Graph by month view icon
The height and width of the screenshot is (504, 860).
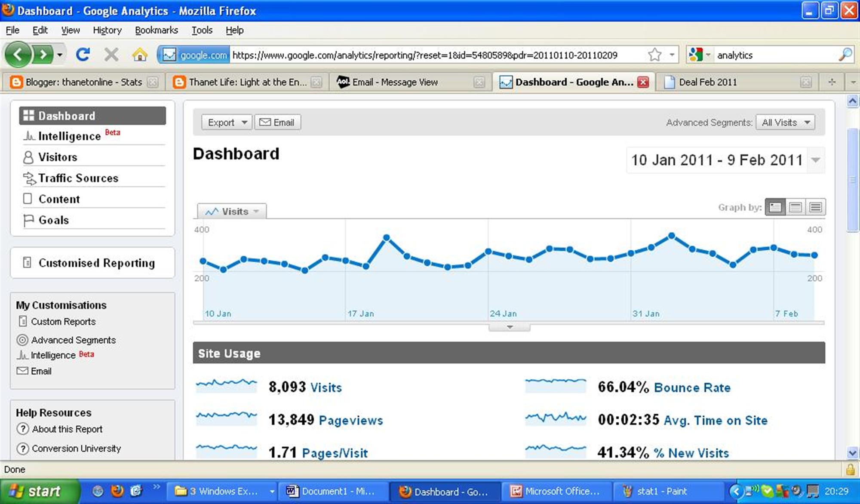816,207
